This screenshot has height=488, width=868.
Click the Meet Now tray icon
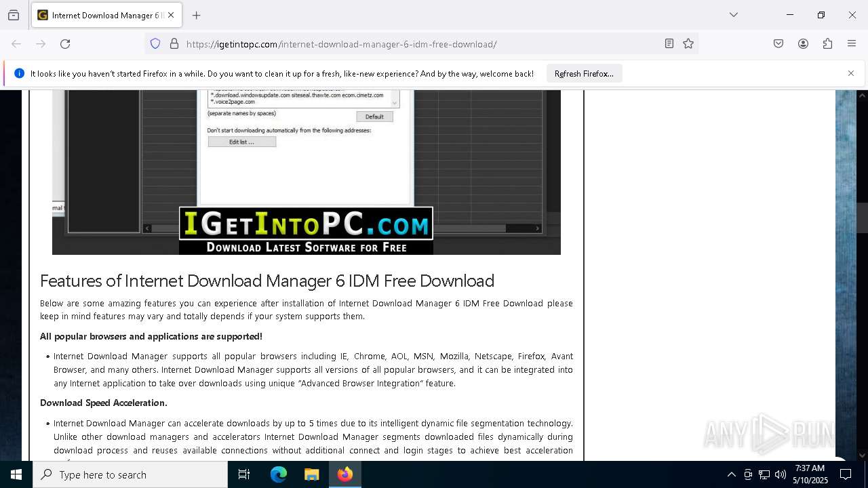coord(748,474)
